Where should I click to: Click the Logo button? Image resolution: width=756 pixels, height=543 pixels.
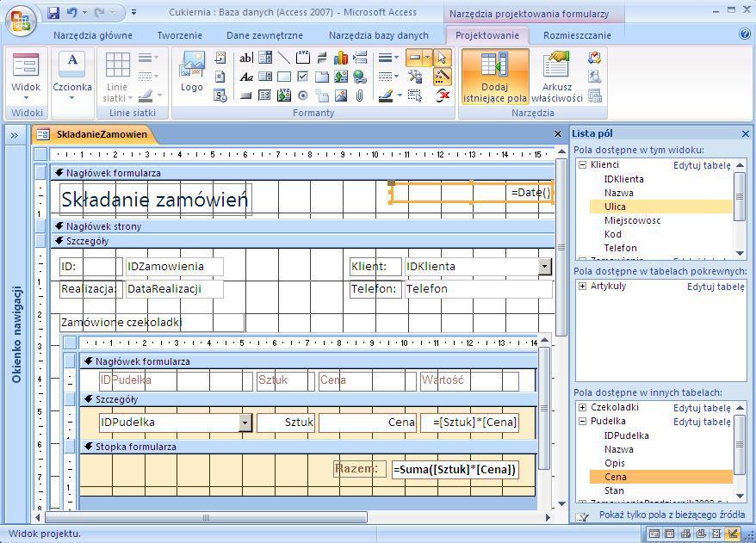[192, 73]
